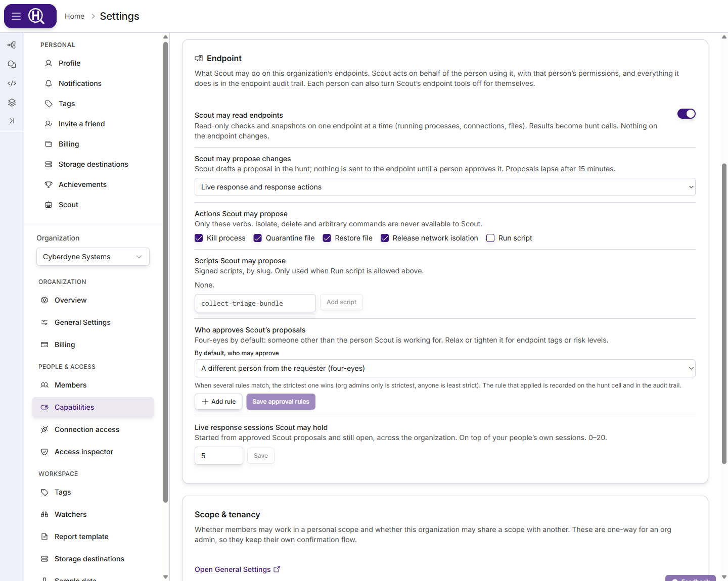Open the hamburger menu icon
Image resolution: width=728 pixels, height=581 pixels.
16,16
